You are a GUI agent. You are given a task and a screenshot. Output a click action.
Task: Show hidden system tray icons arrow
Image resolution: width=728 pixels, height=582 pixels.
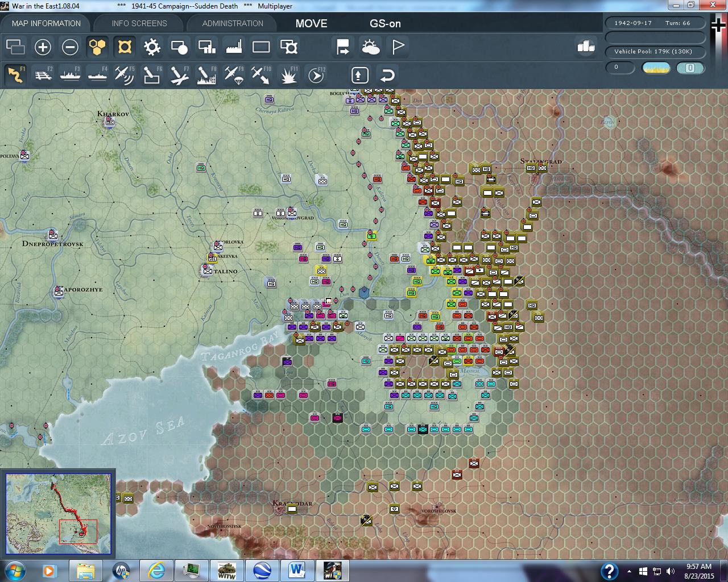click(x=629, y=571)
